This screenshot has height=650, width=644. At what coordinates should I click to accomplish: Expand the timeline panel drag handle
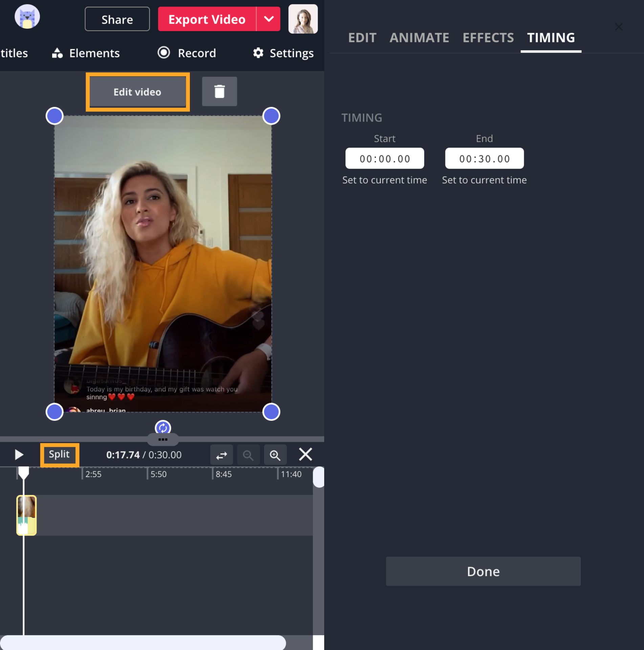tap(163, 439)
